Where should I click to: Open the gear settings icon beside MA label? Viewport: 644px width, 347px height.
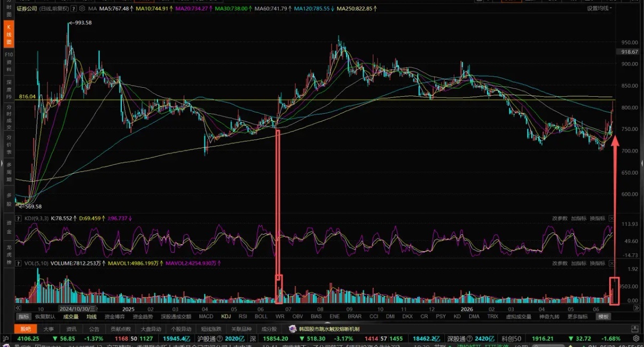82,9
